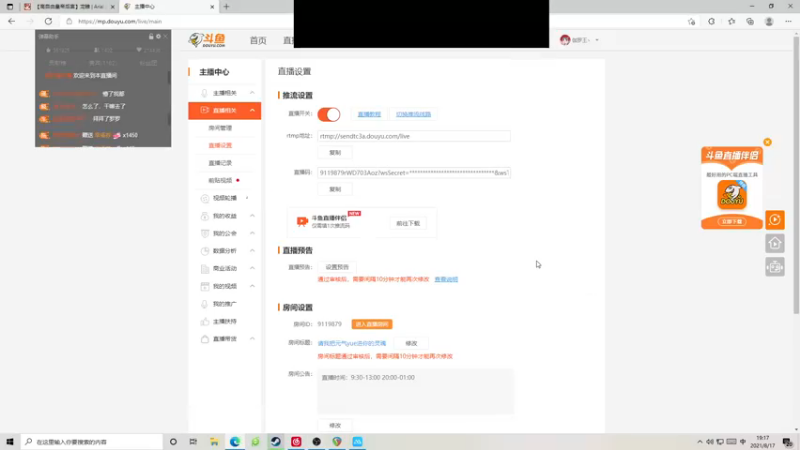
Task: Dismiss the 斗鱼直播伴侣 ad with the orange X
Action: (767, 142)
